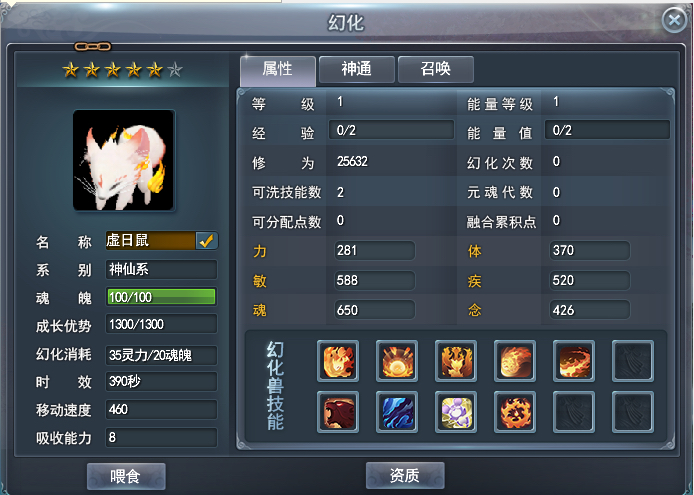Click the 虚日鼠 name input field
Image resolution: width=694 pixels, height=495 pixels.
click(x=150, y=240)
